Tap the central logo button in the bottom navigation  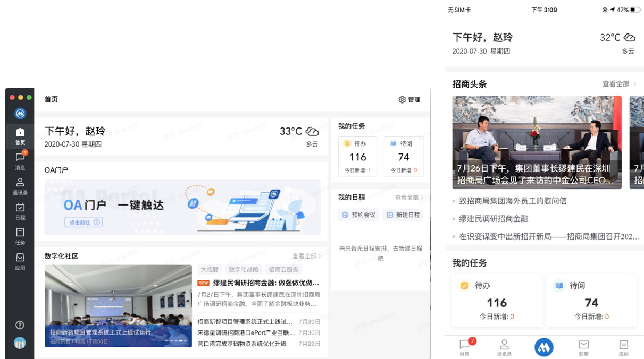[x=543, y=346]
